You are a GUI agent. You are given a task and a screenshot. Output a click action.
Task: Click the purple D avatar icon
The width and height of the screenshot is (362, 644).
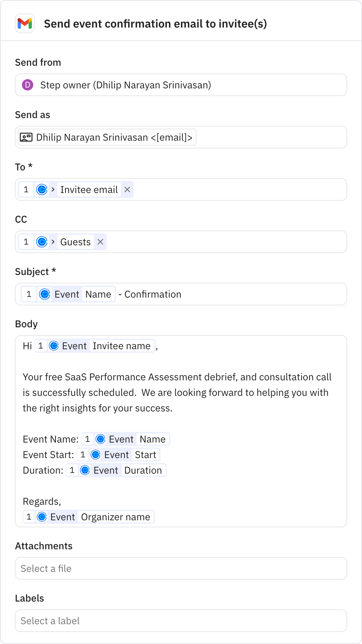(x=28, y=85)
